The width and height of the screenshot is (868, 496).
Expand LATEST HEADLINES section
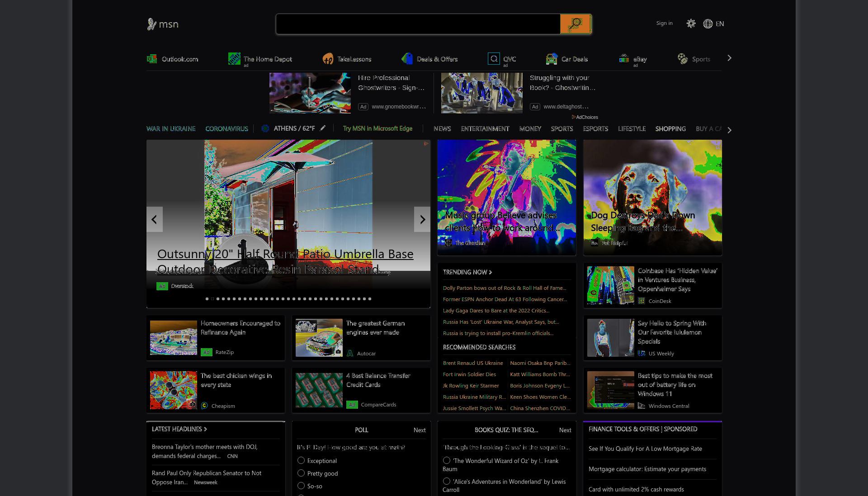(179, 429)
